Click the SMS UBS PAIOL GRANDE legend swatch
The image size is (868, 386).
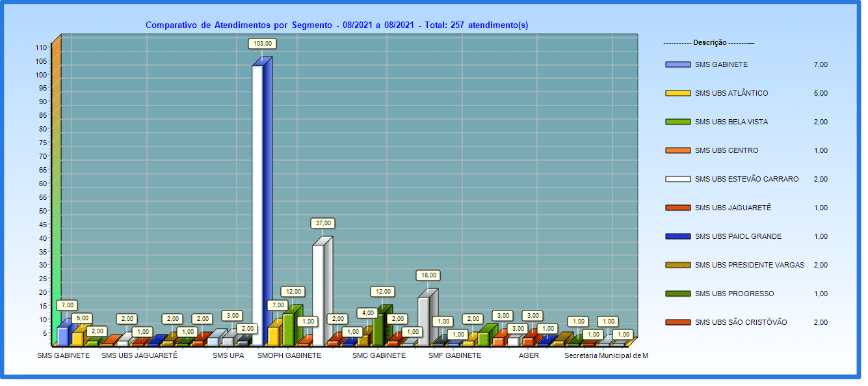[x=677, y=236]
